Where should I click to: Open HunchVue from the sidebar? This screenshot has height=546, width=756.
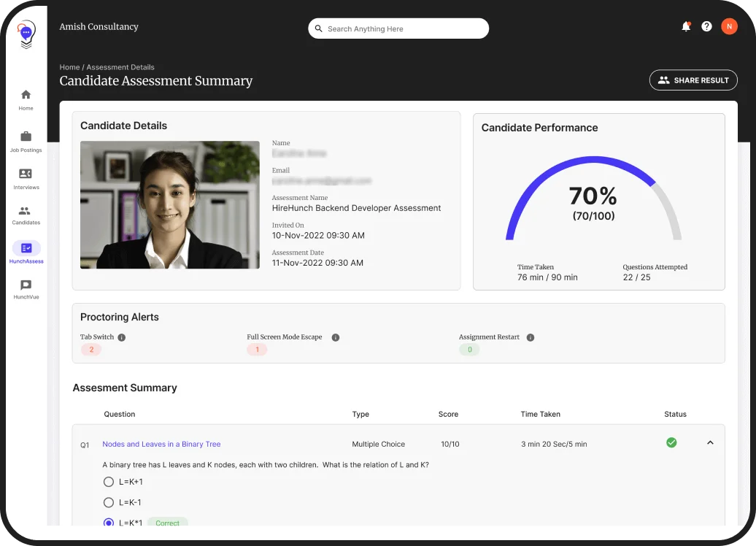click(26, 285)
